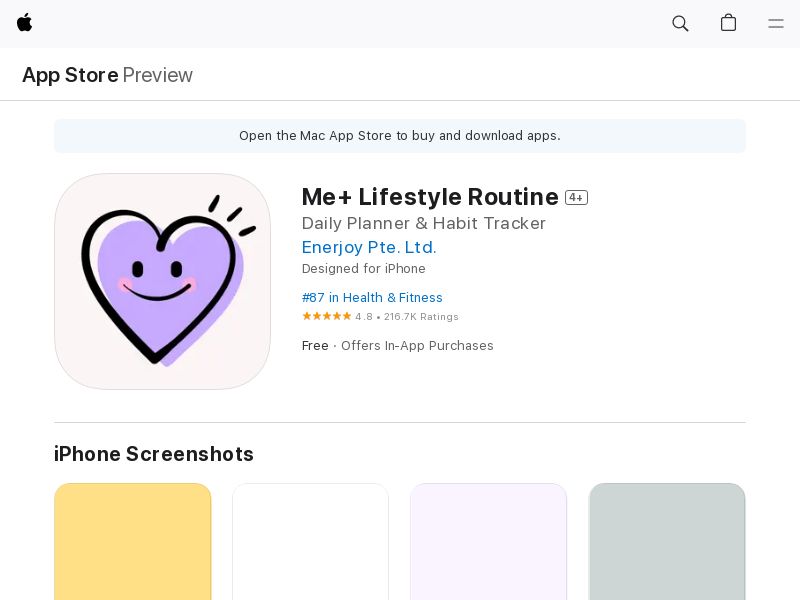Screen dimensions: 800x600
Task: Open the gray-green fourth screenshot thumbnail
Action: (667, 541)
